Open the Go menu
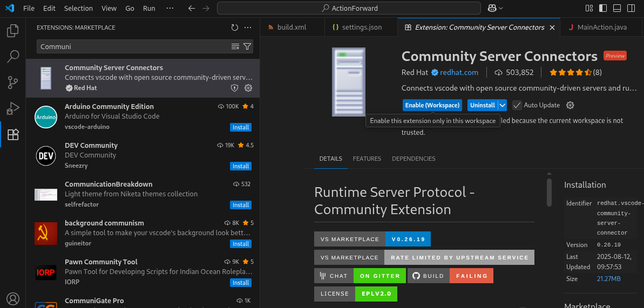Viewport: 644px width, 308px height. tap(130, 8)
